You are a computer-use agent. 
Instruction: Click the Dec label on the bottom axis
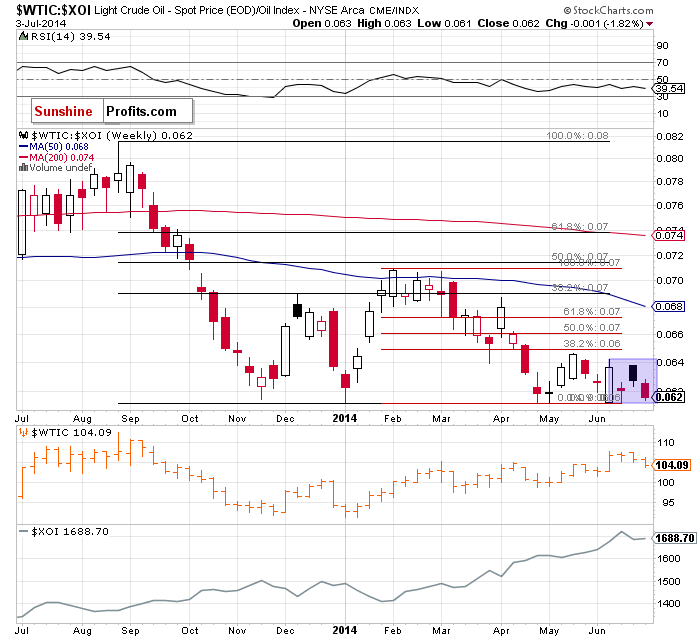[x=285, y=631]
